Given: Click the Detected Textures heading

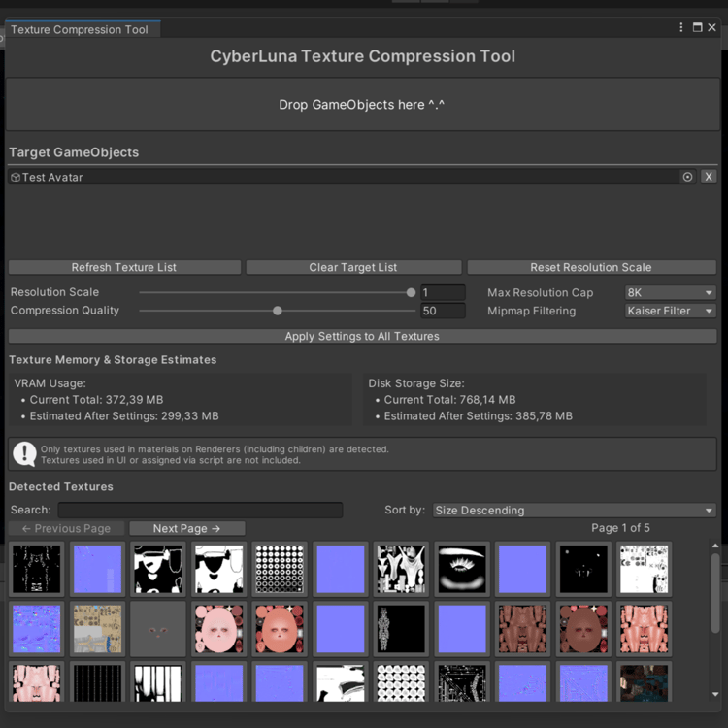Looking at the screenshot, I should [61, 486].
